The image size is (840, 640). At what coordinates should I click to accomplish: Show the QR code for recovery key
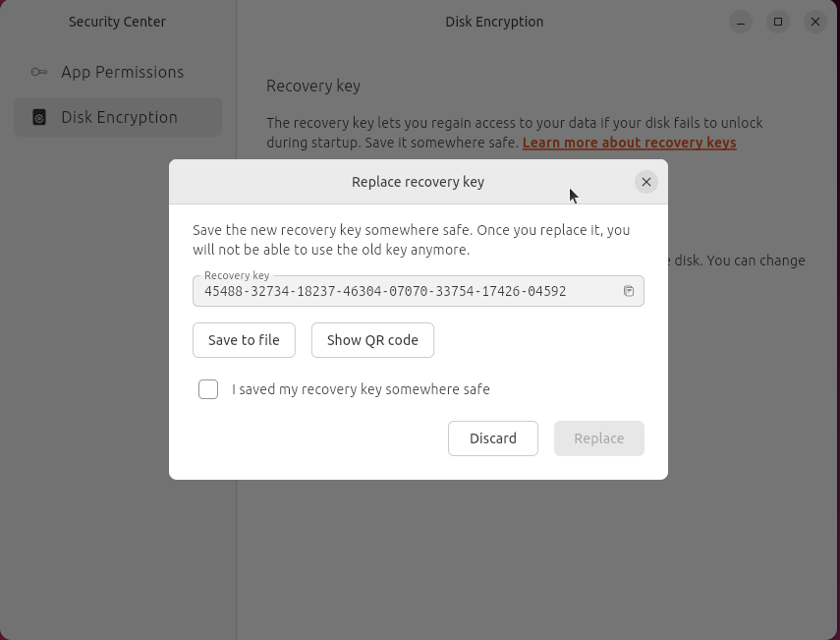click(x=372, y=340)
